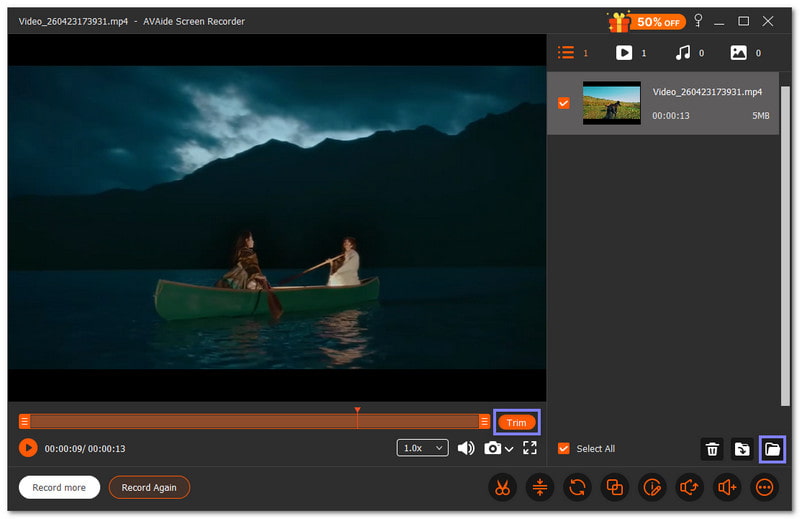Screen dimensions: 800x519
Task: Open the video compressor tool
Action: point(540,487)
